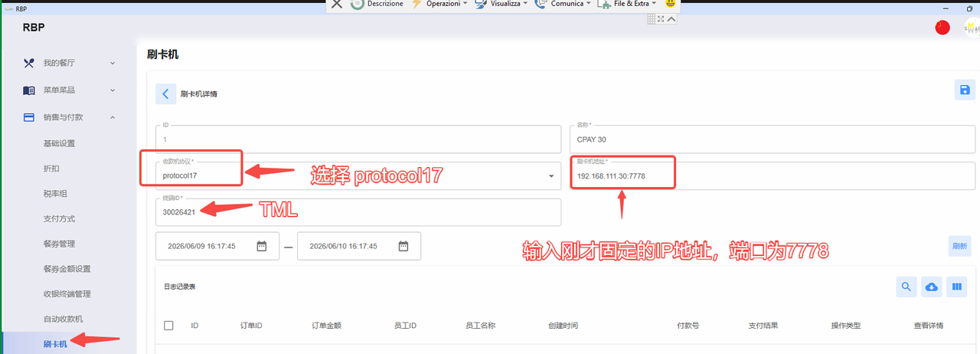Viewport: 980px width, 354px height.
Task: Go to 折扣 in the sidebar
Action: (51, 168)
